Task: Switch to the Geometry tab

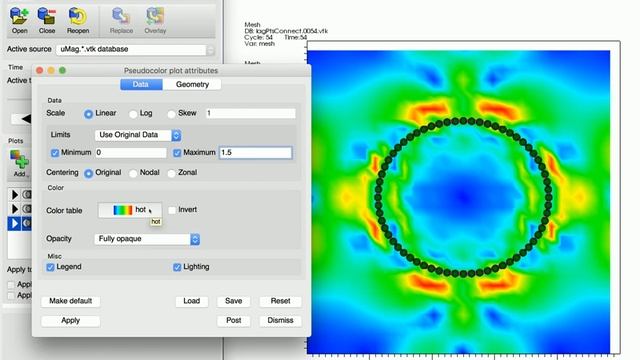Action: [x=192, y=84]
